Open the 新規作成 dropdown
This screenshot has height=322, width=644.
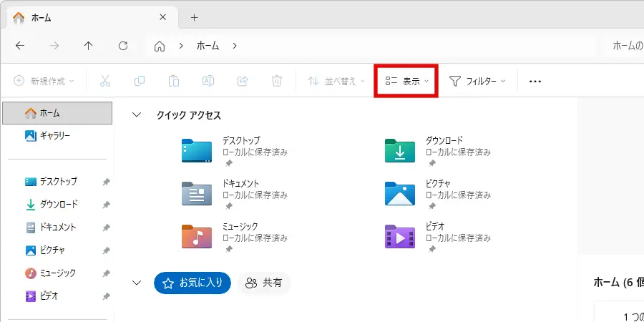[x=44, y=81]
